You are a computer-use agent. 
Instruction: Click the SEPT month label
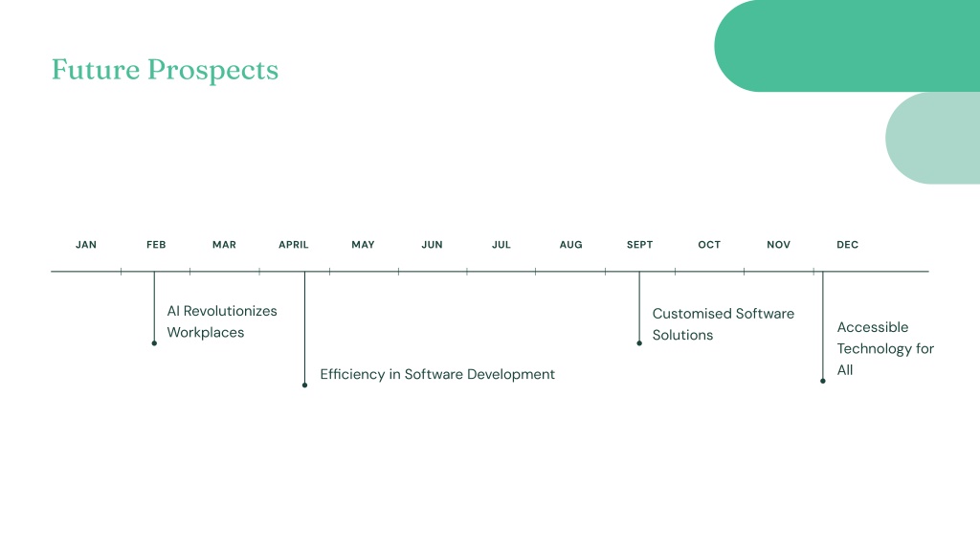point(640,245)
